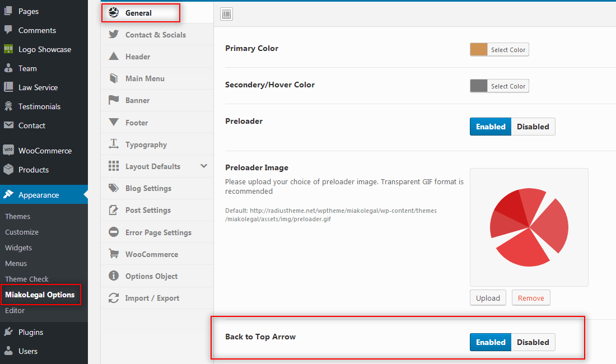Click the WooCommerce cart icon in options panel
Viewport: 616px width, 364px height.
pos(114,254)
